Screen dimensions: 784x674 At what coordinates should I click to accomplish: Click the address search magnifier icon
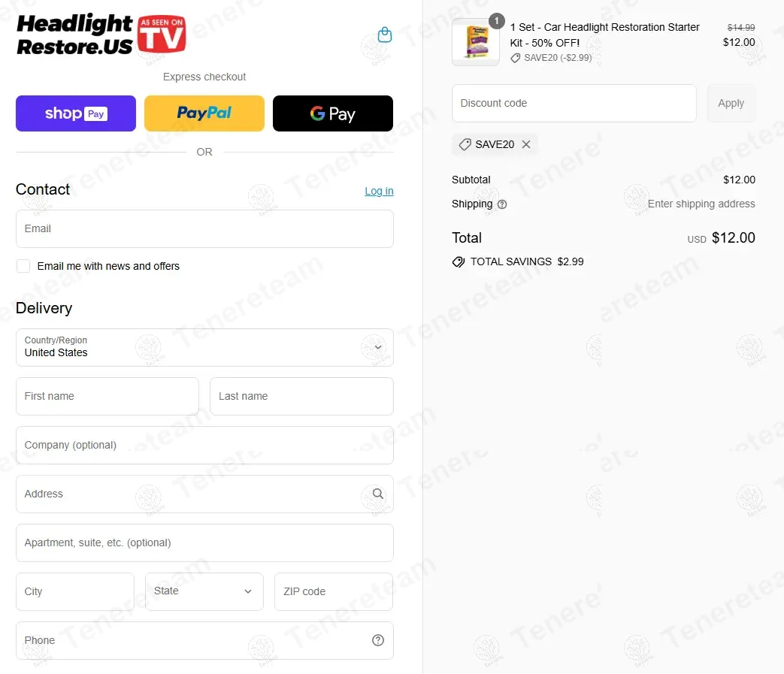378,494
